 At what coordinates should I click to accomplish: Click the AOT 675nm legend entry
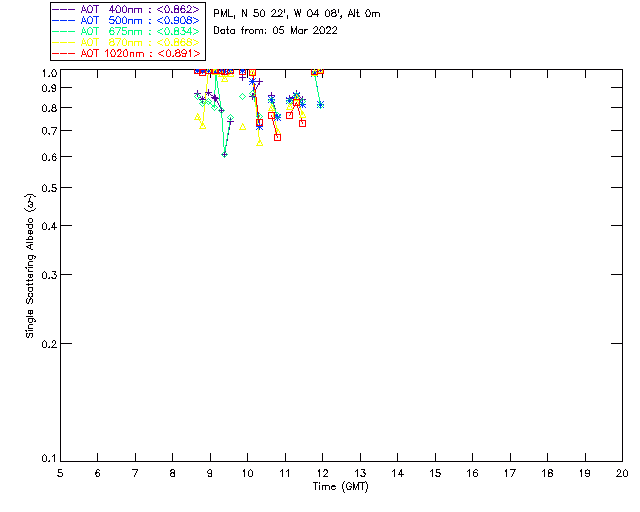pyautogui.click(x=126, y=31)
